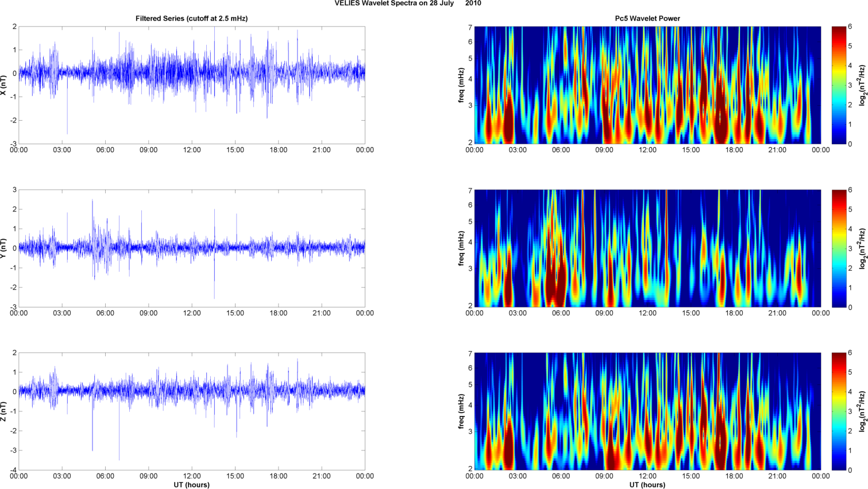Click the bottom Z-component wavelet spectrogram

pos(647,411)
